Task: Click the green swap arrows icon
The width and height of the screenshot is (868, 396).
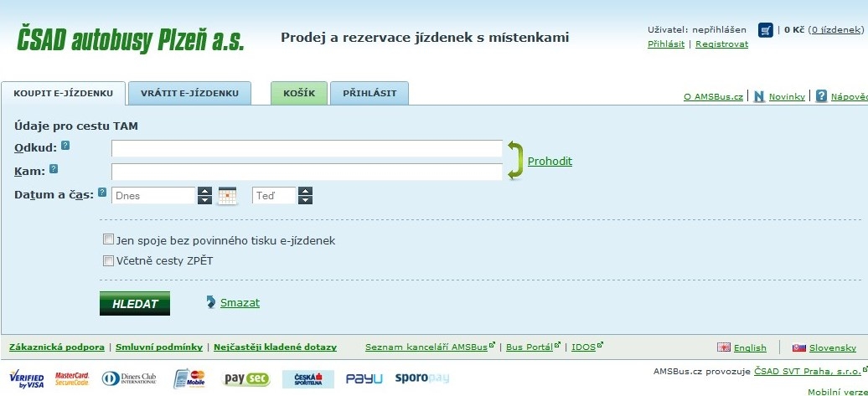Action: pos(514,161)
